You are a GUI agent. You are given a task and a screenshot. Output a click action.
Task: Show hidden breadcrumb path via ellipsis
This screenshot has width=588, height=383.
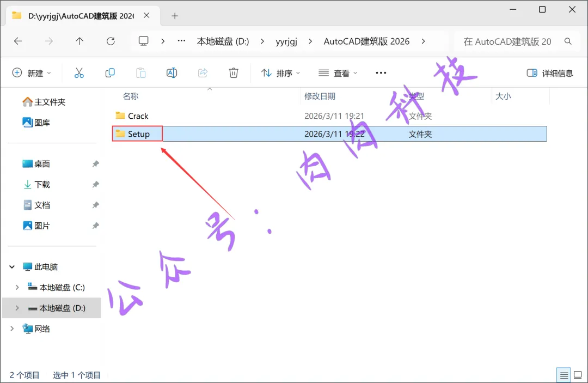(181, 41)
